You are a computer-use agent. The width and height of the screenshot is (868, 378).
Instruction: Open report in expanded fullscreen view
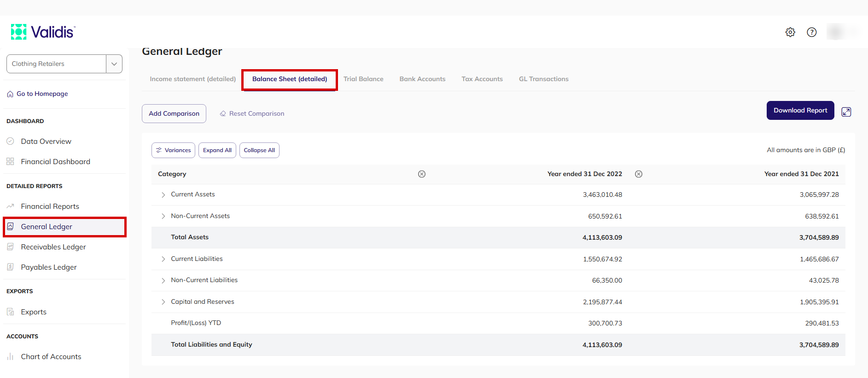[x=846, y=112]
